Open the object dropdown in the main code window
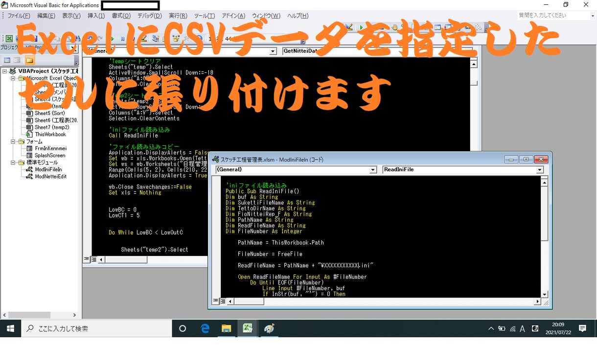The height and width of the screenshot is (364, 597). tap(273, 51)
